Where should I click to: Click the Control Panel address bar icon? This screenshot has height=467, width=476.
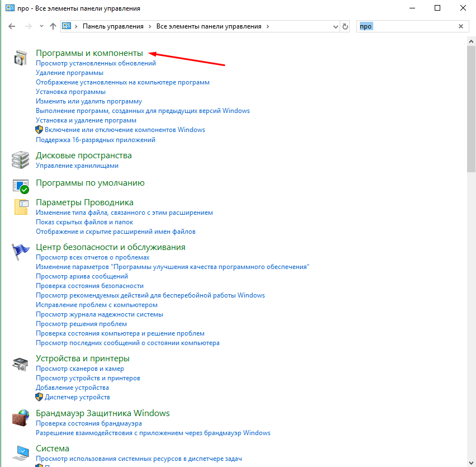point(66,26)
